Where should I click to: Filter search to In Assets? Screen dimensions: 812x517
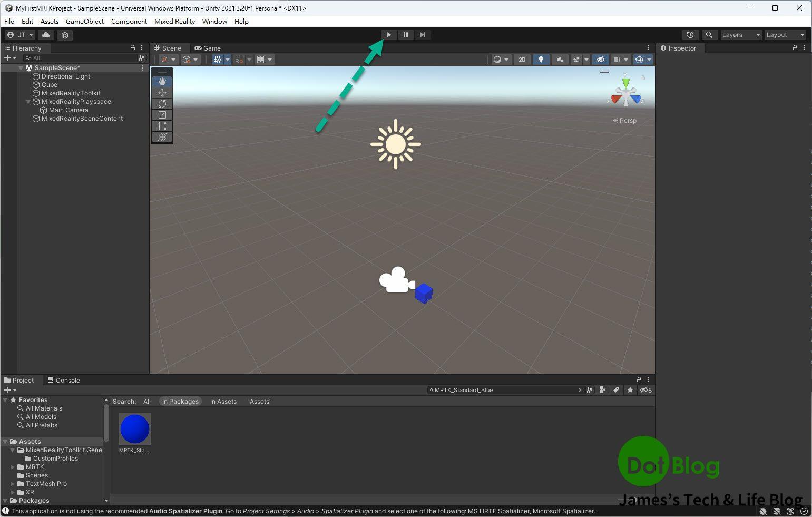point(223,402)
